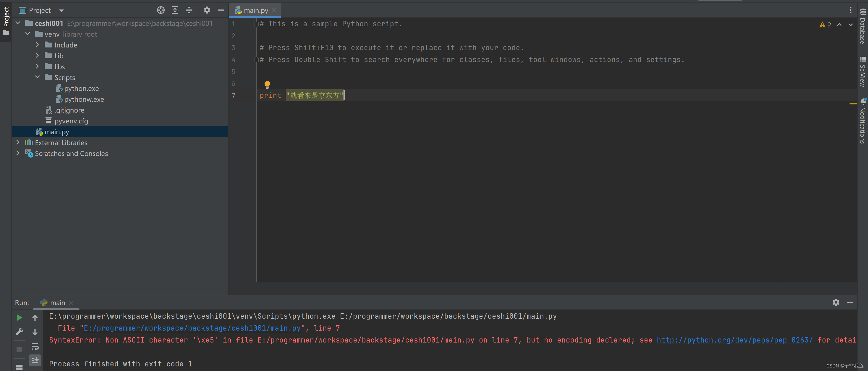Open Run tool window settings gear
This screenshot has width=868, height=371.
(836, 303)
